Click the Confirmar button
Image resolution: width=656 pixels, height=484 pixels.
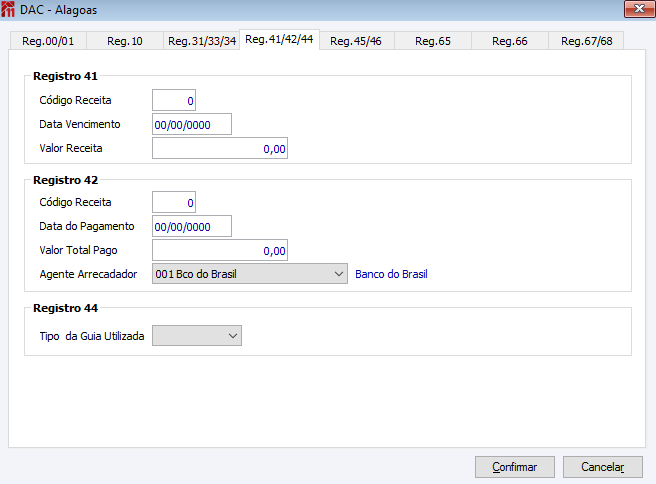(x=514, y=467)
